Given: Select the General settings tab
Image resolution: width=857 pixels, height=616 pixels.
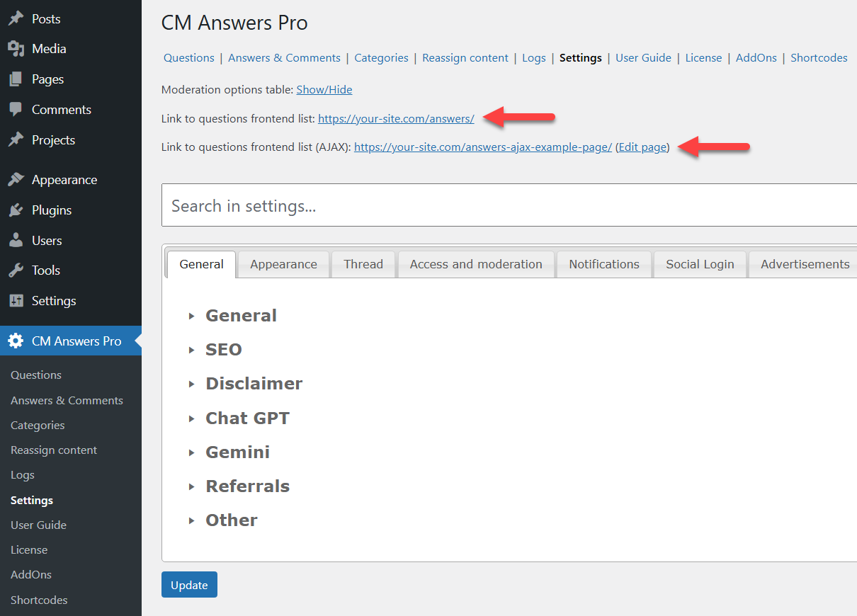Looking at the screenshot, I should pos(201,264).
